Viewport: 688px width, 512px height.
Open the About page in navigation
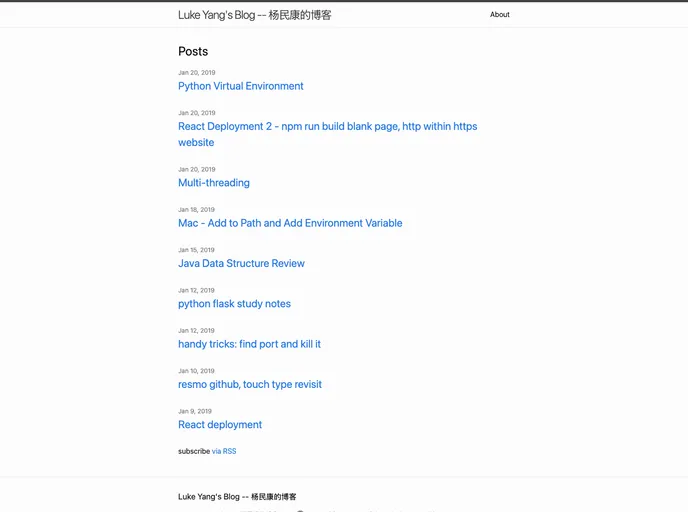coord(499,15)
